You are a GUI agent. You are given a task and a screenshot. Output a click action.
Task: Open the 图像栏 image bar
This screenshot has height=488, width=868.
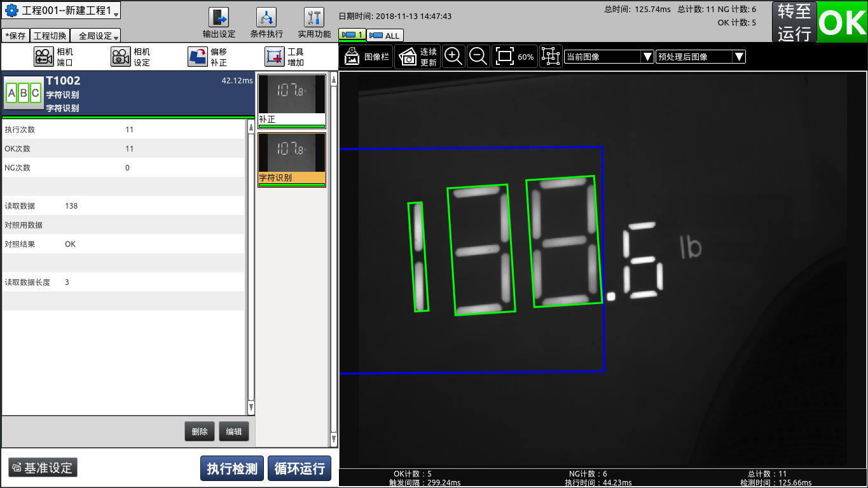pos(366,57)
